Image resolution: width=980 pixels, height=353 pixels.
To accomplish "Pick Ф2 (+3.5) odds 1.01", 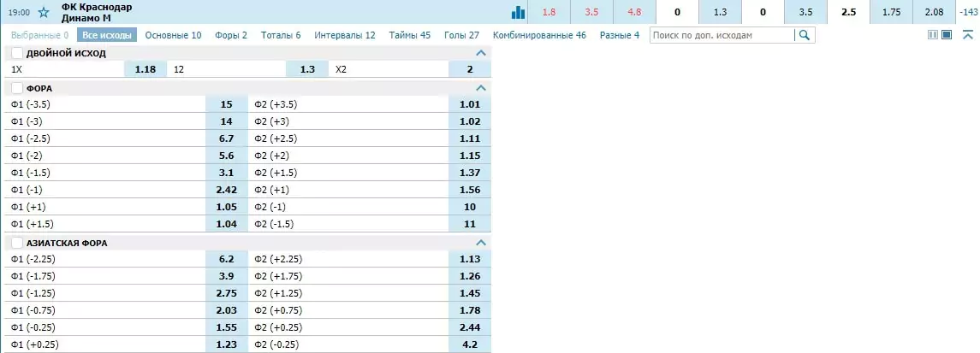I will pyautogui.click(x=470, y=105).
